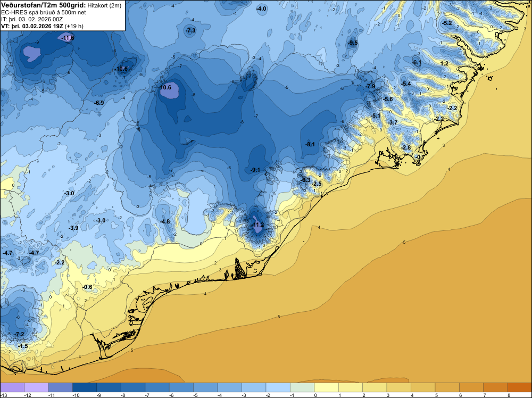Screen dimensions: 532x398
Task: Click the -2.8 temperature value
Action: click(406, 147)
